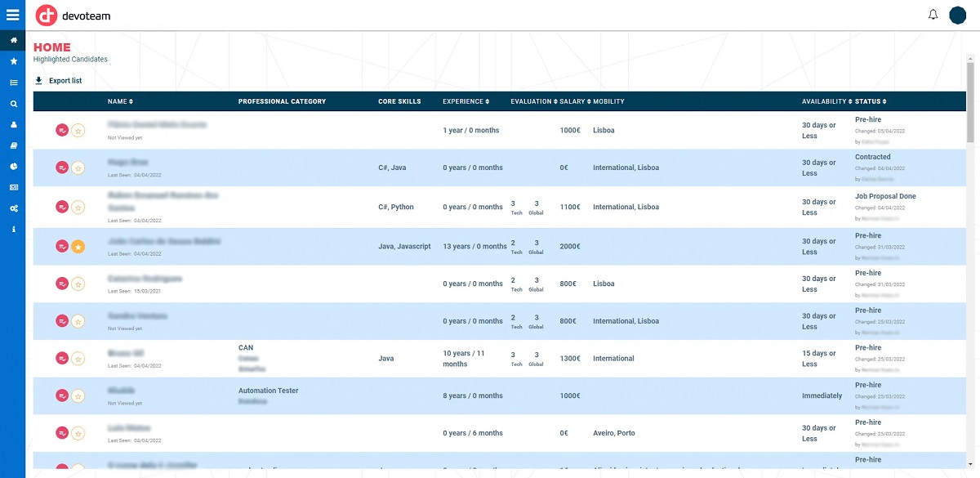Unhighlight the 13 years experience candidate star
This screenshot has width=980, height=478.
(x=78, y=247)
